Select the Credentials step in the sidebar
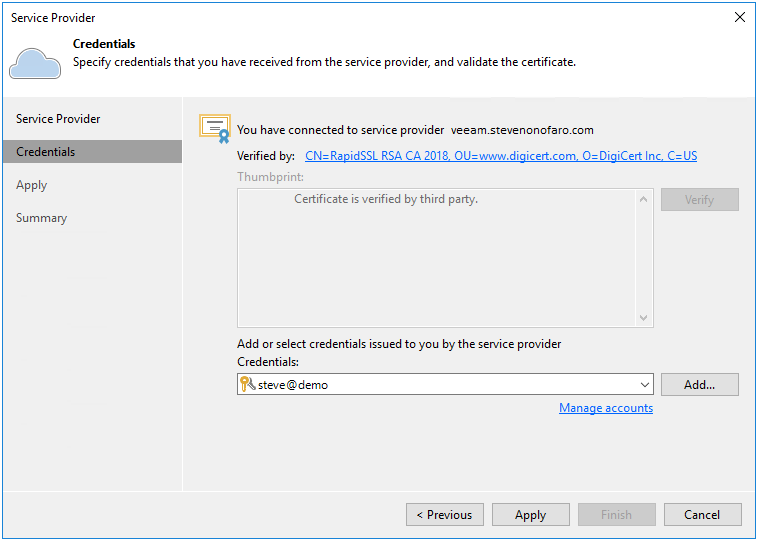The image size is (758, 542). [46, 152]
